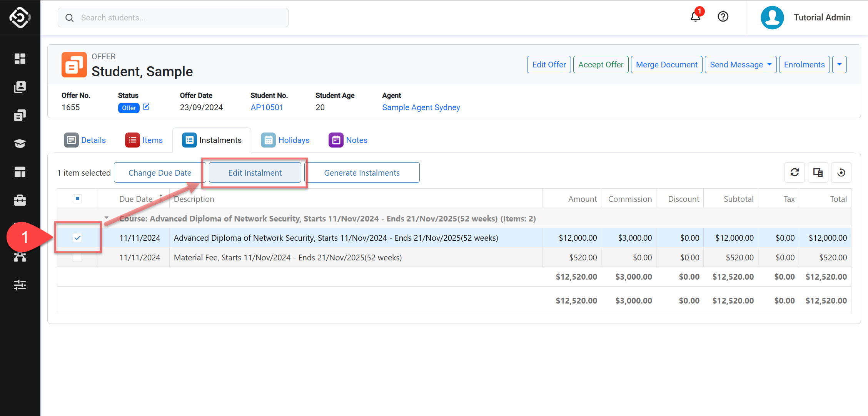The image size is (868, 416).
Task: Open the Send Message dropdown
Action: (x=740, y=65)
